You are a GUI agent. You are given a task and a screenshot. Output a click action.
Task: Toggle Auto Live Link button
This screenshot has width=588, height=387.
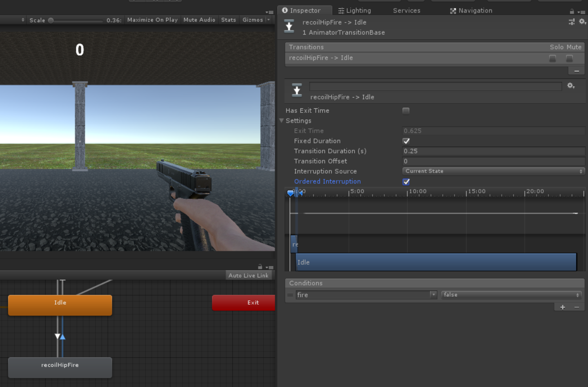click(x=248, y=276)
